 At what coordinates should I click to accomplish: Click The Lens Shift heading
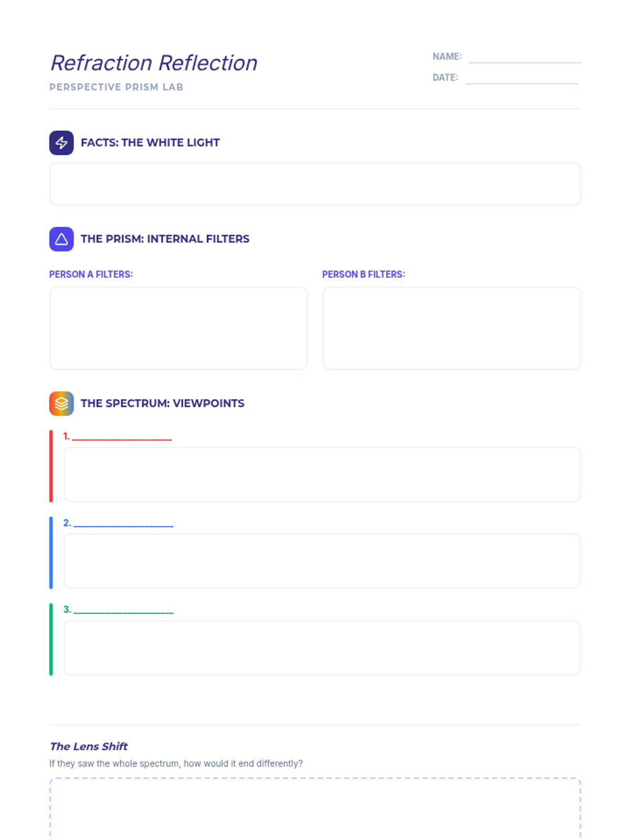[89, 747]
